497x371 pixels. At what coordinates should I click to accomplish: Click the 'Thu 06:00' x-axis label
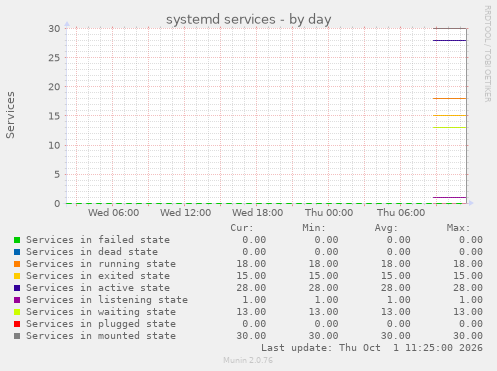click(x=401, y=213)
